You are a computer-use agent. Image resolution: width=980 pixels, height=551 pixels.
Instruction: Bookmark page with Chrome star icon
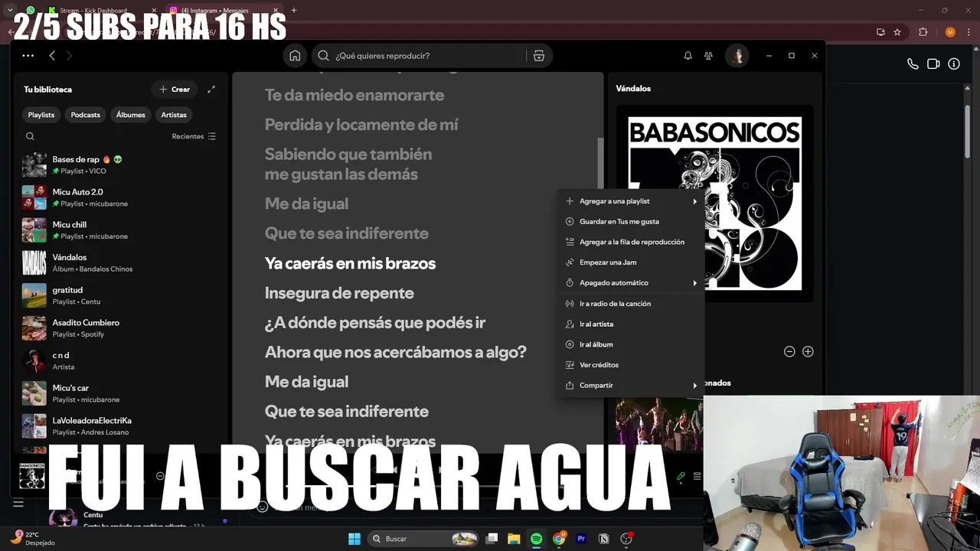tap(897, 32)
